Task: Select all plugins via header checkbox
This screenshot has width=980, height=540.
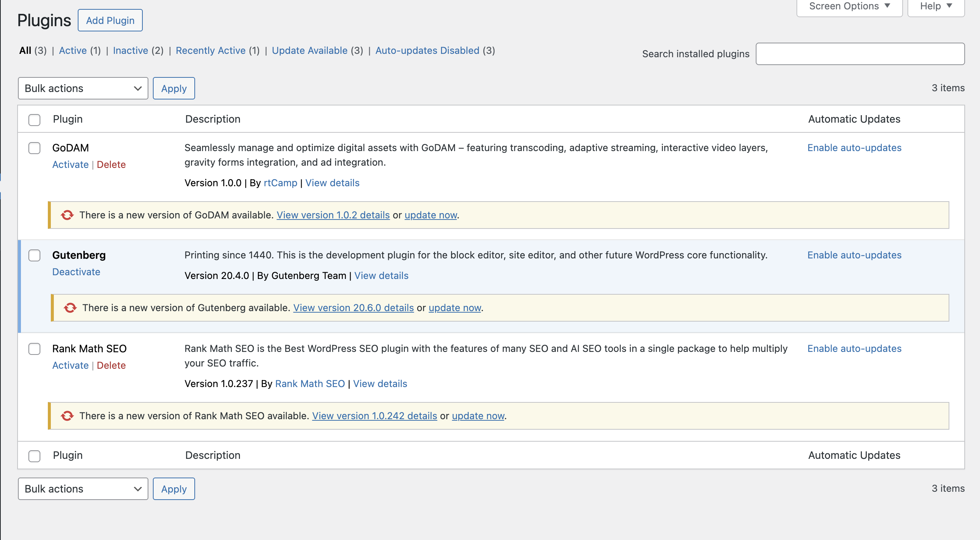Action: [x=34, y=120]
